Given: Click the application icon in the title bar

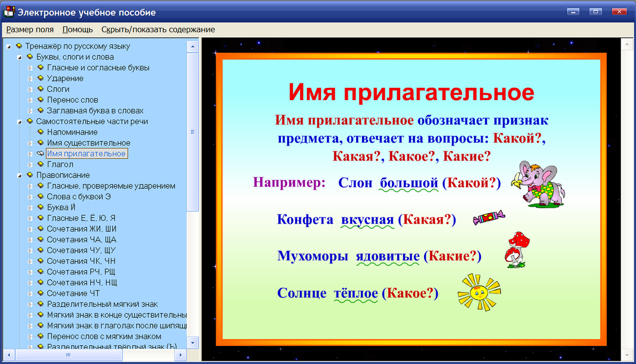Looking at the screenshot, I should 8,11.
